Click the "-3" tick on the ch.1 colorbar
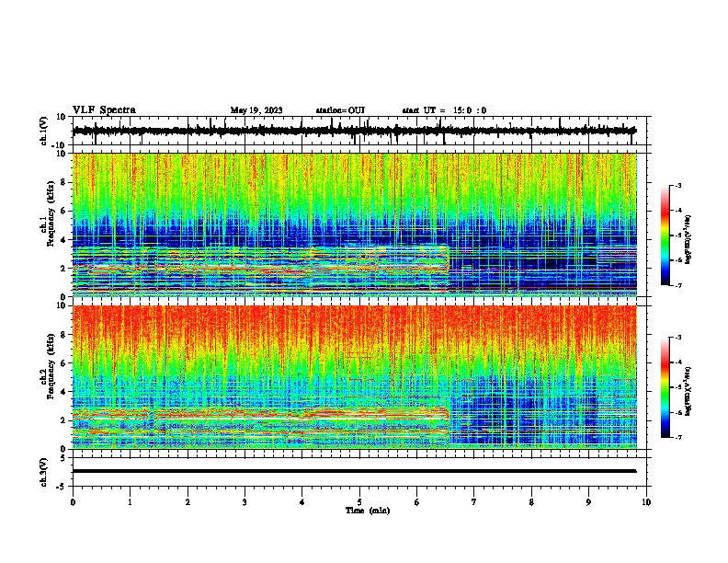The image size is (728, 563). pos(678,186)
